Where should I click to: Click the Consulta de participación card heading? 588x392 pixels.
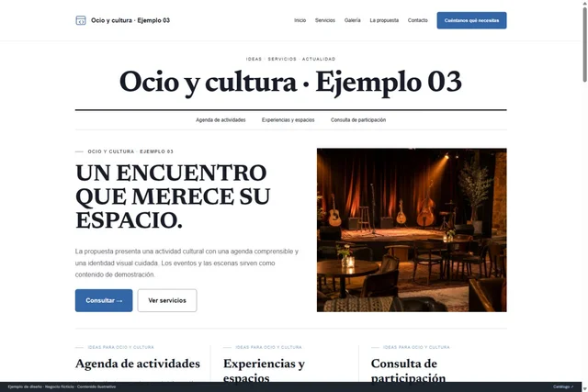point(408,370)
